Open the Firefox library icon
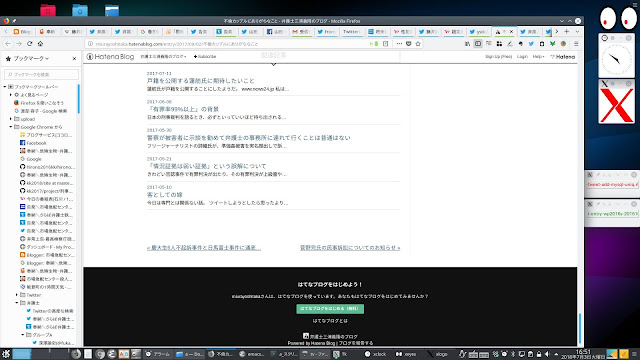The width and height of the screenshot is (640, 360). (x=467, y=44)
